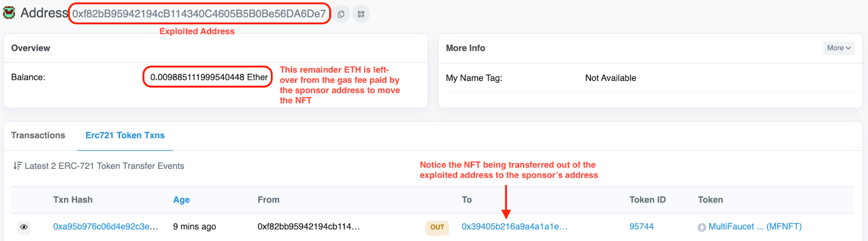868x241 pixels.
Task: Click the Token ID column header
Action: tap(647, 200)
